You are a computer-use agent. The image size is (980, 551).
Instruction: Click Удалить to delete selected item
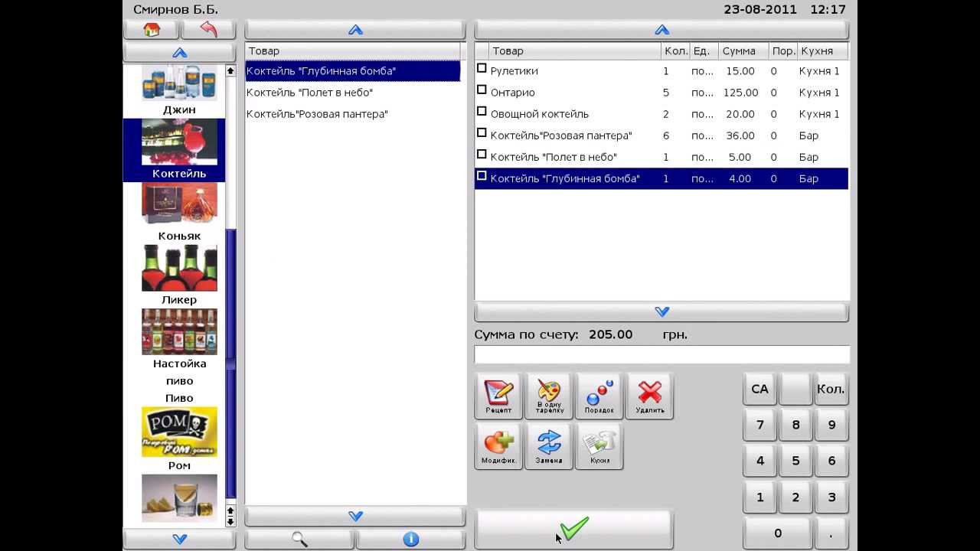click(649, 396)
